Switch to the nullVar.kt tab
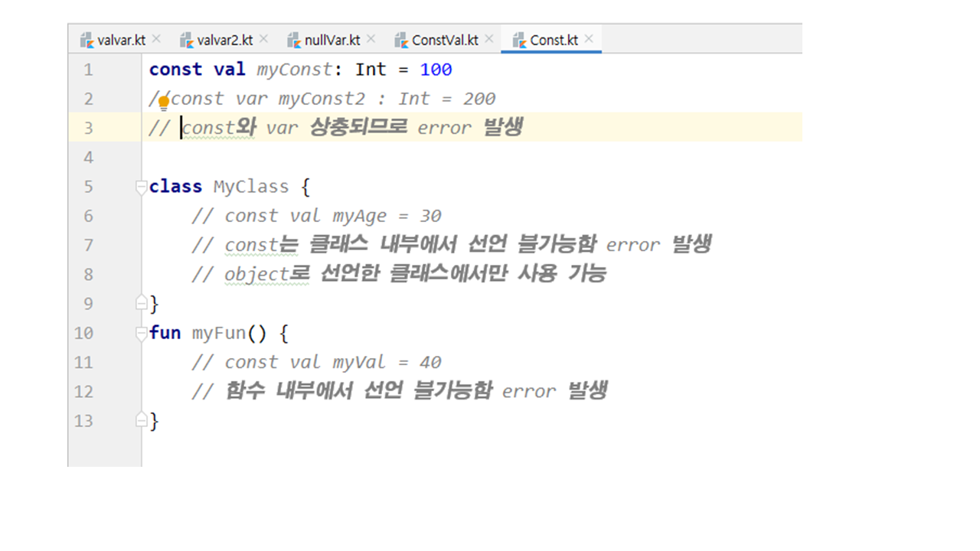The image size is (980, 551). click(x=332, y=40)
